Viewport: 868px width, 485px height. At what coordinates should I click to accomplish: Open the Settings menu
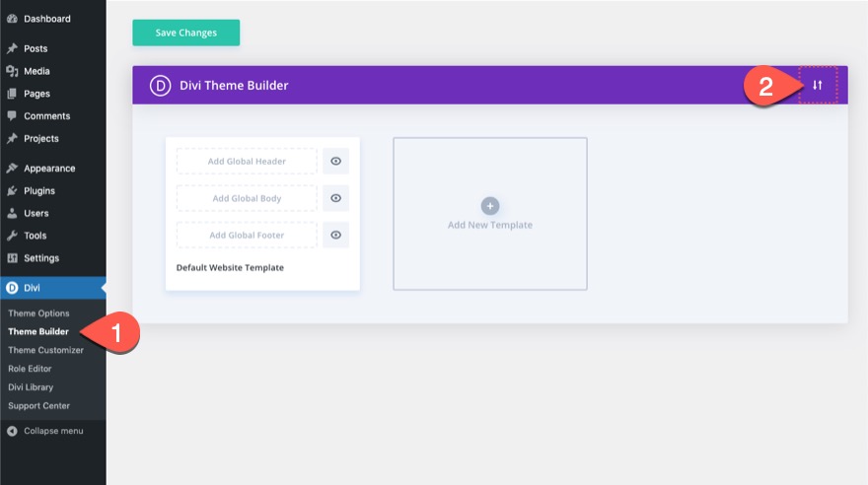pos(53,258)
